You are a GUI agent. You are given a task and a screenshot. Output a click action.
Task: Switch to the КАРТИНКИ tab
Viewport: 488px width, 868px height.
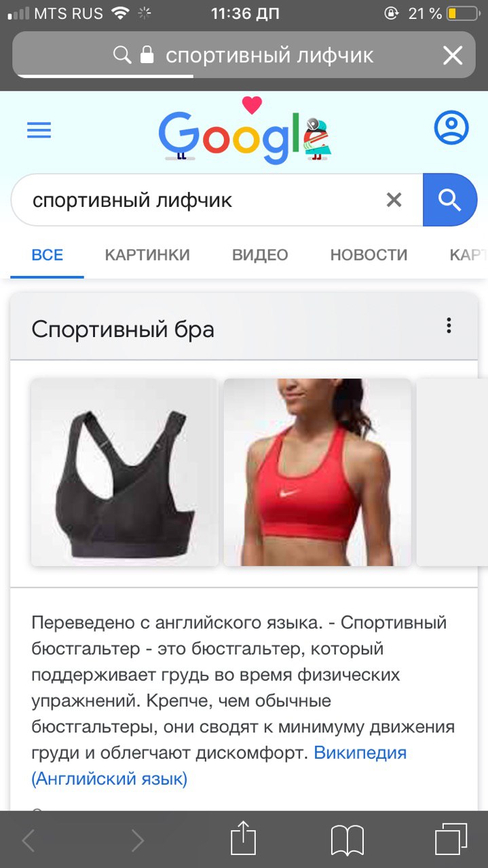click(x=147, y=255)
